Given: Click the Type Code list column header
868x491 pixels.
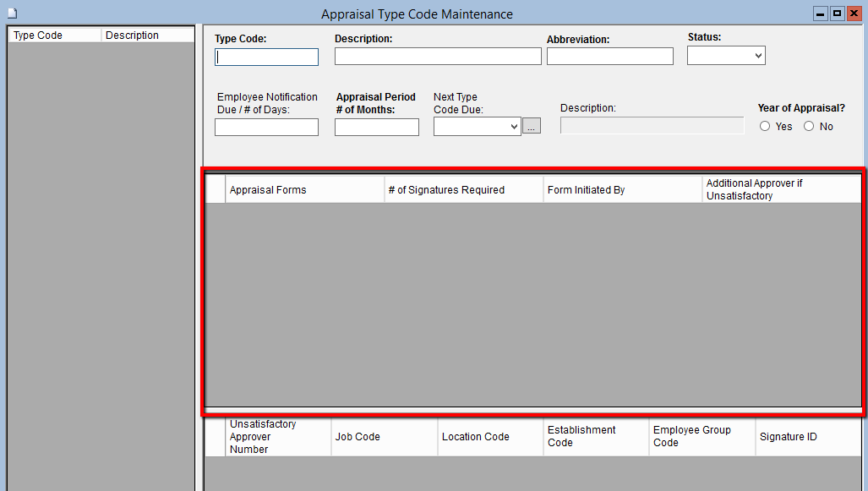Looking at the screenshot, I should (x=54, y=35).
